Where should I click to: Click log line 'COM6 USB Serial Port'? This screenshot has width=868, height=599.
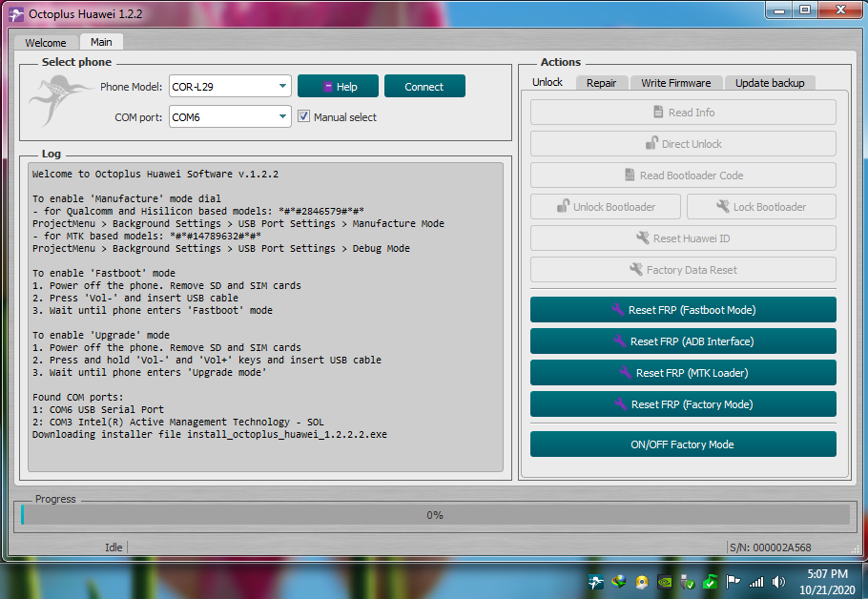[x=98, y=410]
